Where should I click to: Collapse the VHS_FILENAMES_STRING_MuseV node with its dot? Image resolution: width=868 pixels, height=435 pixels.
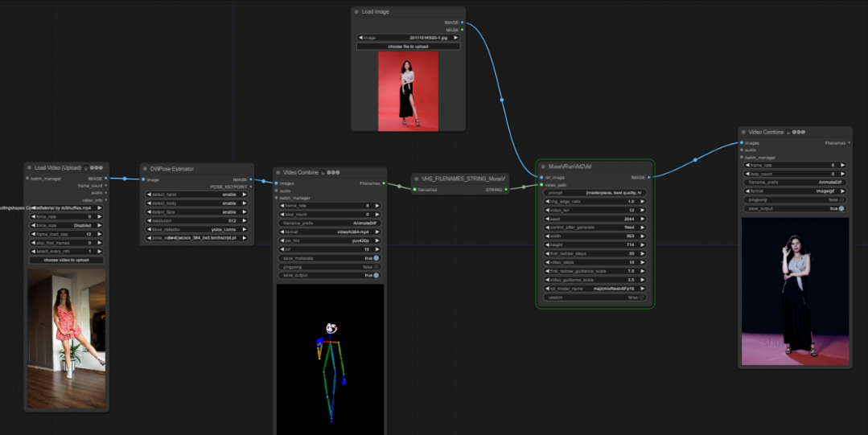click(416, 179)
